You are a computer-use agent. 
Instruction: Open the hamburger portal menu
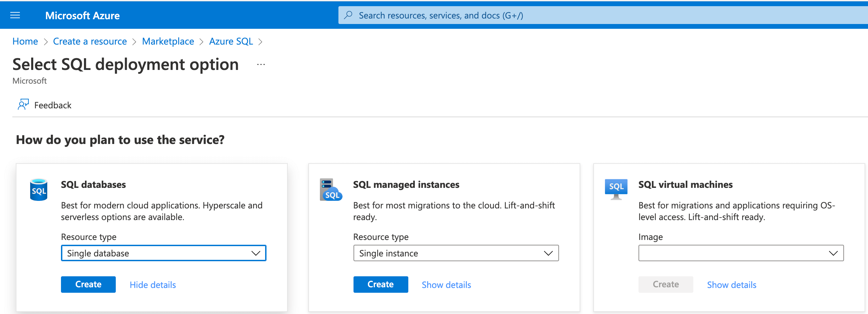click(15, 15)
